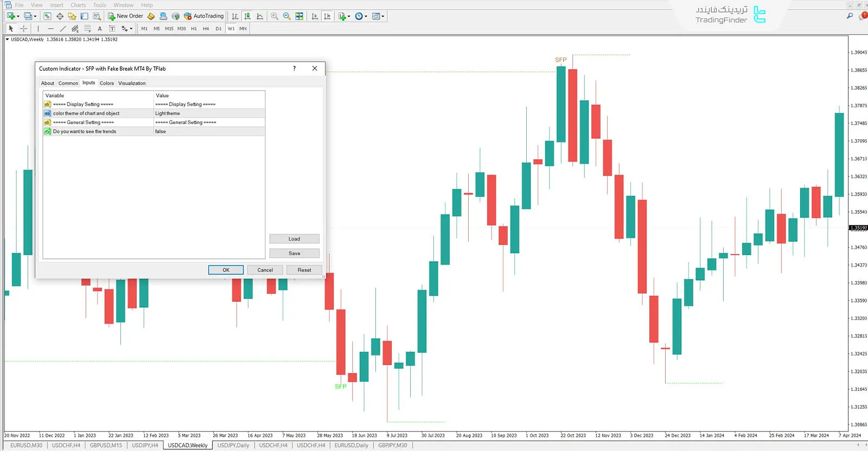Select the cursor arrow tool
This screenshot has height=452, width=868.
point(11,29)
